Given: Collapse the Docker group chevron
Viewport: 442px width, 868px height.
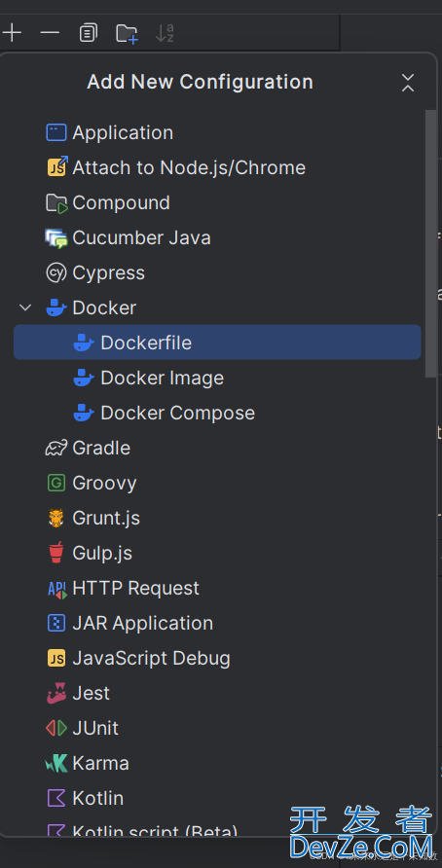Looking at the screenshot, I should click(x=25, y=307).
